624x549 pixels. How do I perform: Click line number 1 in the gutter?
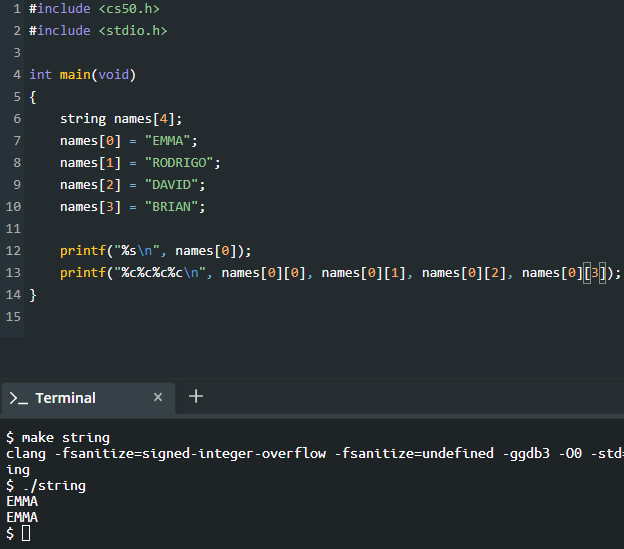tap(17, 9)
